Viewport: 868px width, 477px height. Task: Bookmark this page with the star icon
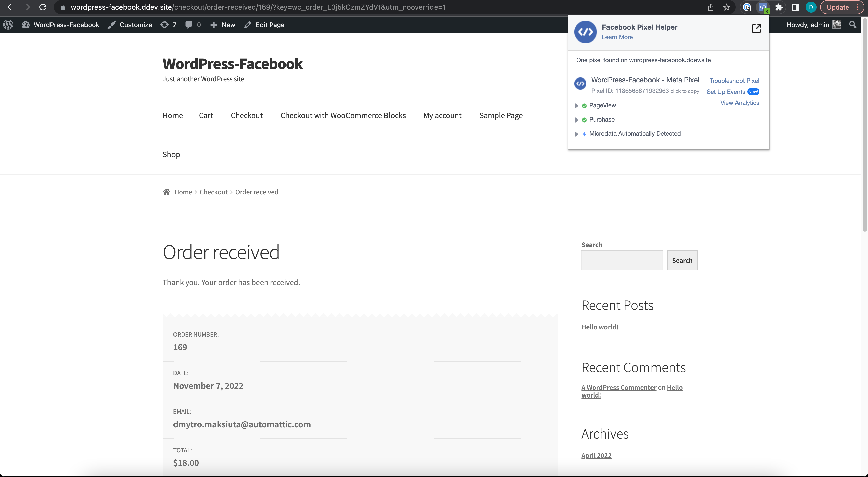(x=726, y=7)
